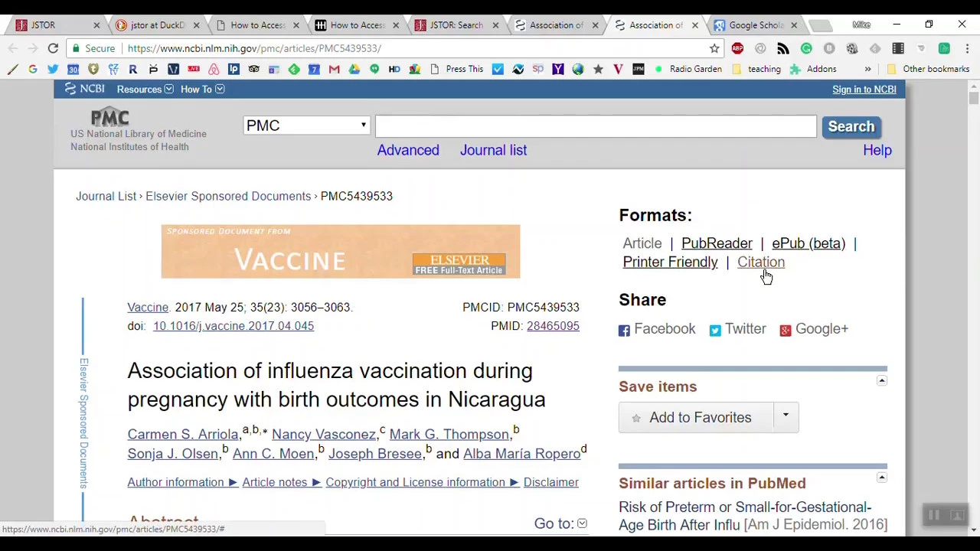This screenshot has width=980, height=551.
Task: Open the JPM bookmark icon
Action: 639,69
